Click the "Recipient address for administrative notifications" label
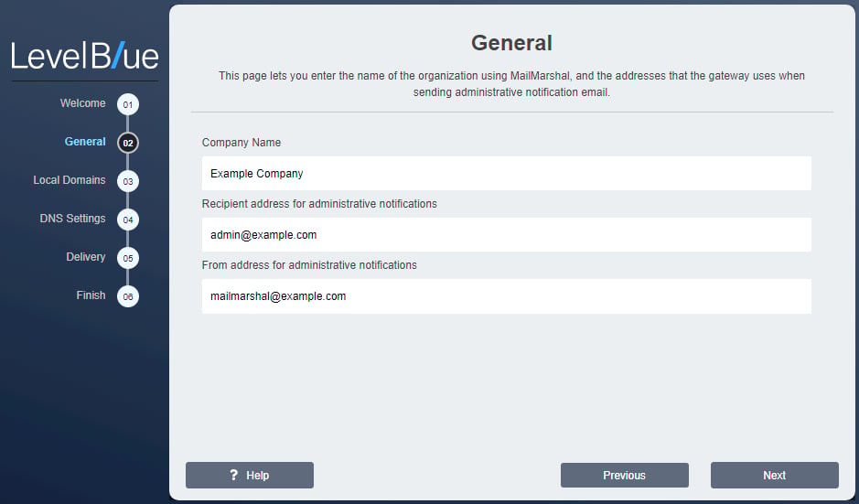This screenshot has width=859, height=504. 319,204
